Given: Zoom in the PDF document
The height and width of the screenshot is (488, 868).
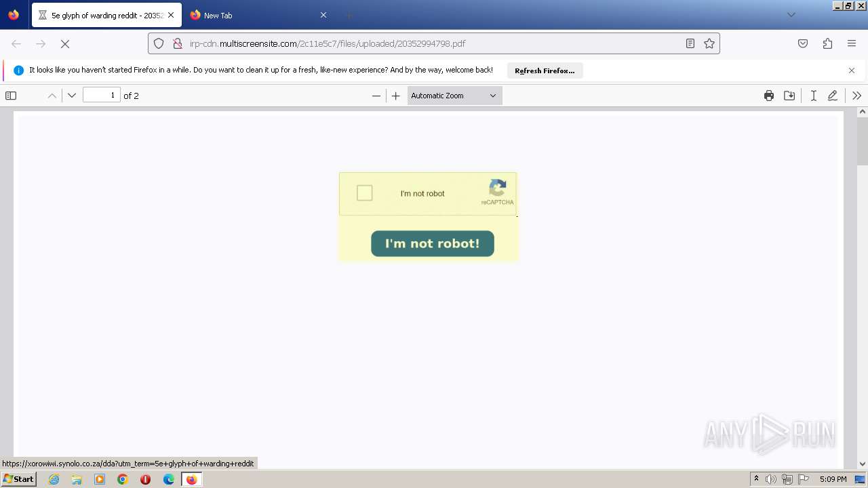Looking at the screenshot, I should (x=396, y=96).
